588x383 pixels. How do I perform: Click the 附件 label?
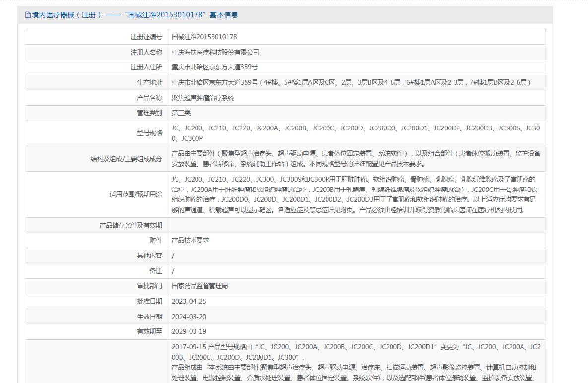coord(156,240)
